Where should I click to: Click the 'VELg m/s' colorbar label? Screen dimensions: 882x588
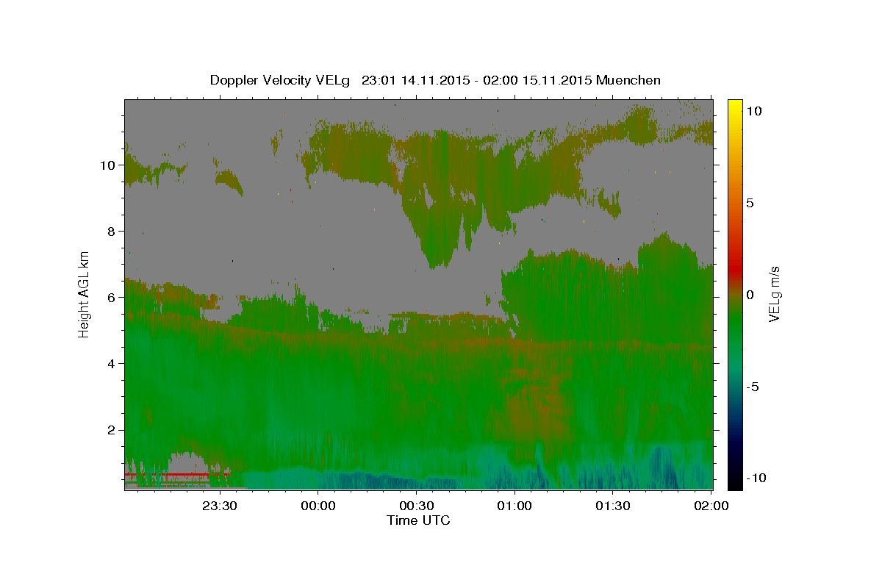pyautogui.click(x=775, y=294)
